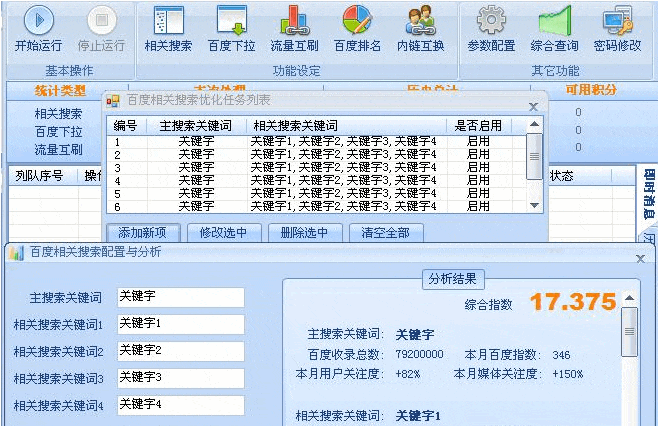Open the 即时消息 vertical side tab
The height and width of the screenshot is (426, 658).
(x=648, y=193)
